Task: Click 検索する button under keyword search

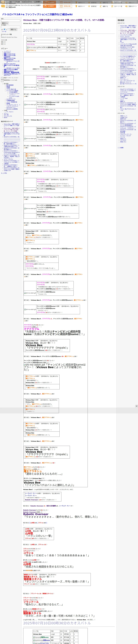Action: coord(5,23)
